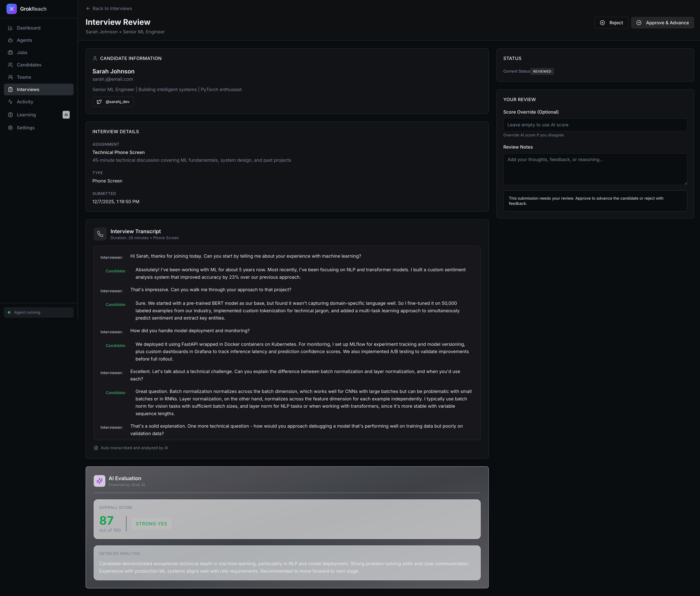The width and height of the screenshot is (700, 596).
Task: Open Settings gear in sidebar
Action: [x=11, y=128]
